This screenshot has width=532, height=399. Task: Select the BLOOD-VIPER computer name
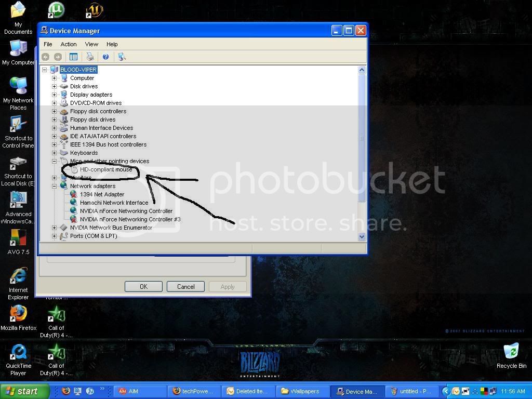point(78,70)
